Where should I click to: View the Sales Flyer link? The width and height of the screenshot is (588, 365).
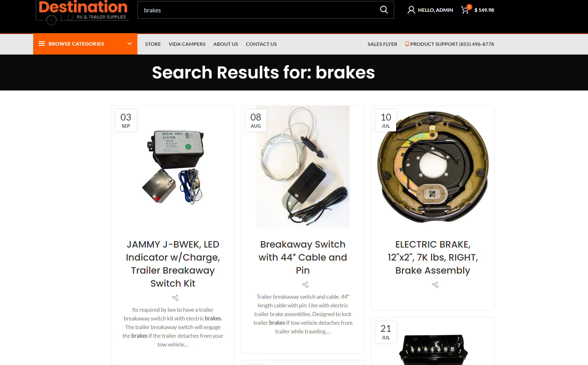pos(382,44)
